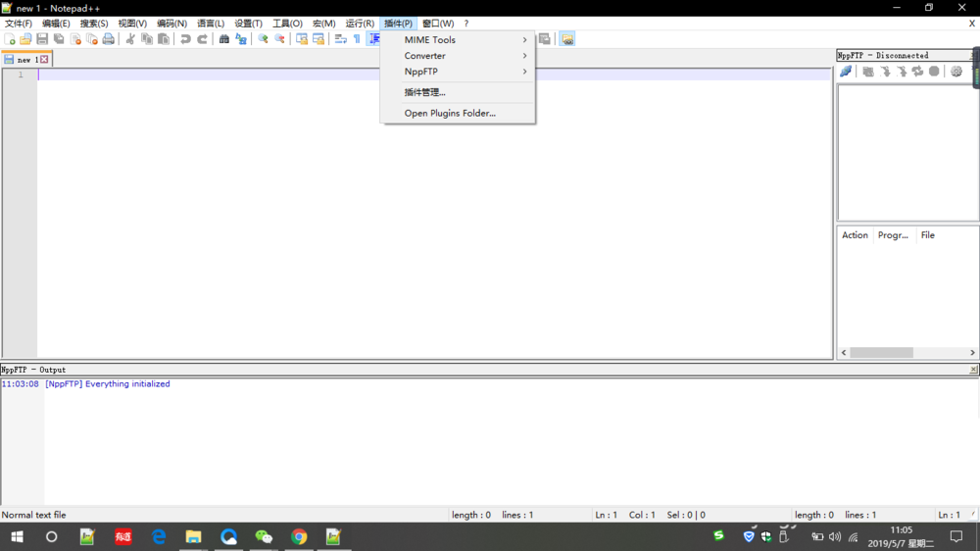Click the Zoom Out magnifier icon
Screen dimensions: 980x551
tap(280, 39)
